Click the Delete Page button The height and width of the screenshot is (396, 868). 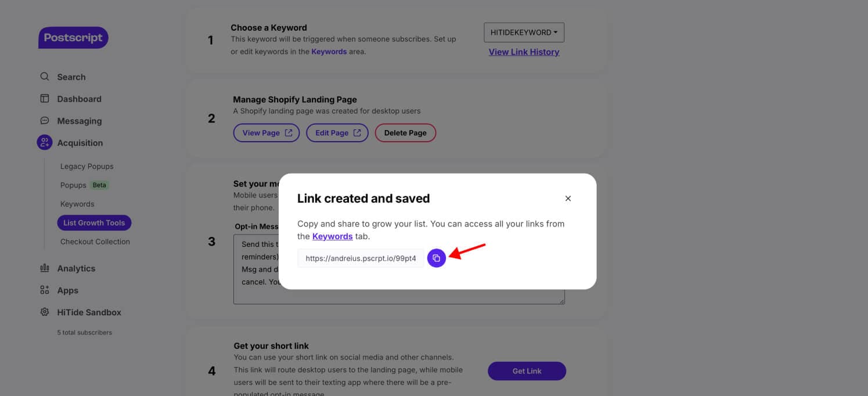(x=405, y=133)
